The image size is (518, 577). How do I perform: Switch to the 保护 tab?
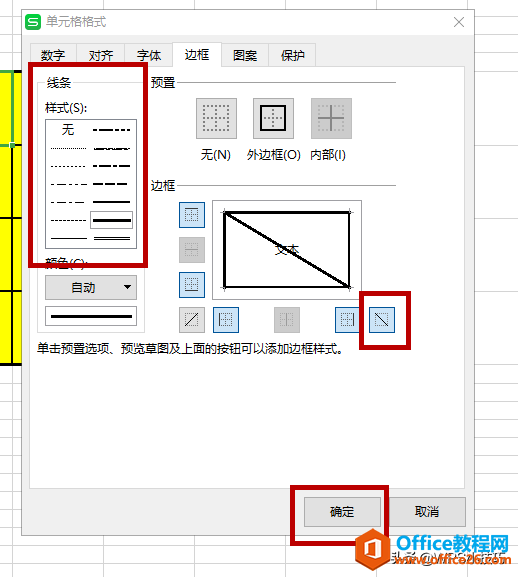click(292, 55)
